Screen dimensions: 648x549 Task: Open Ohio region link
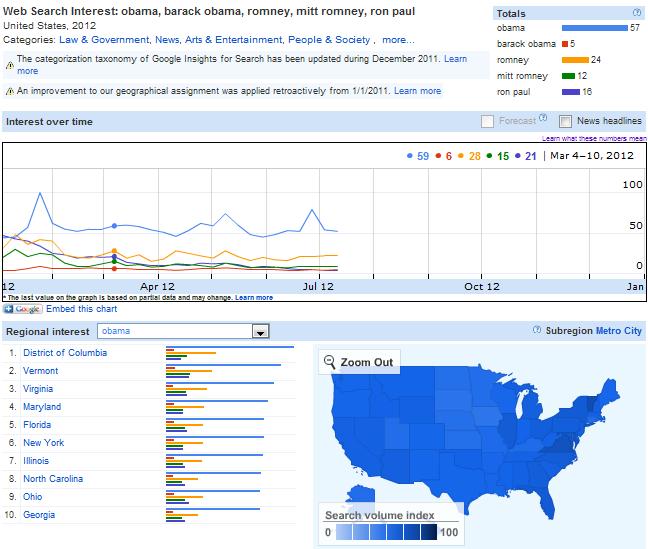pyautogui.click(x=33, y=497)
